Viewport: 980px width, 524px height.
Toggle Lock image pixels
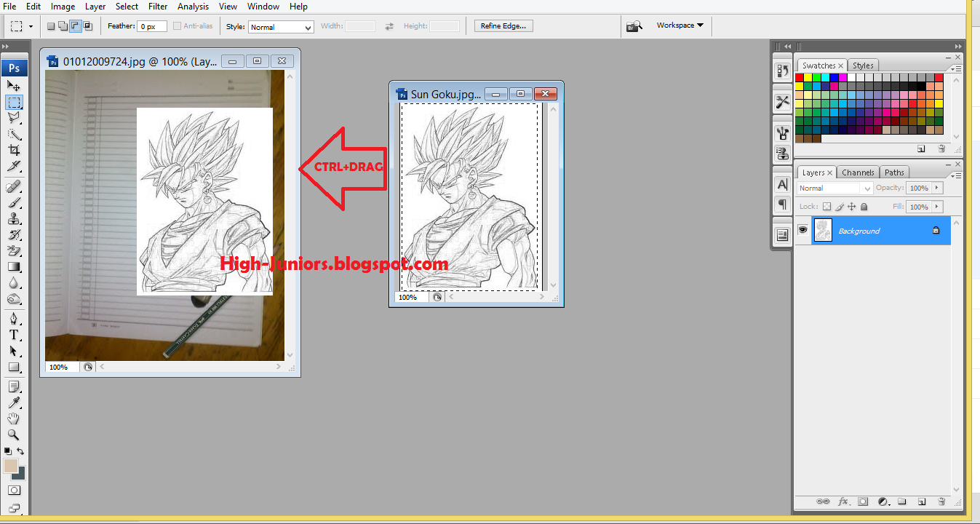click(839, 207)
